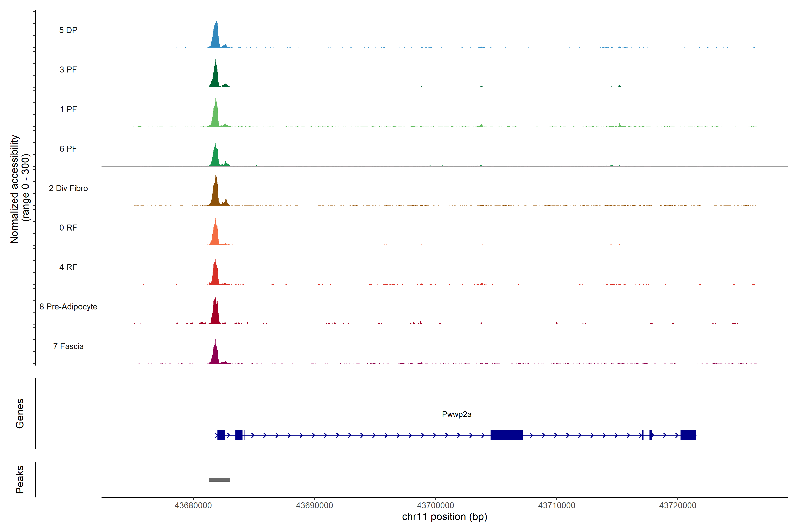Screen dimensions: 798x532
Task: Click the 43680000 x-axis tick label
Action: pyautogui.click(x=193, y=505)
